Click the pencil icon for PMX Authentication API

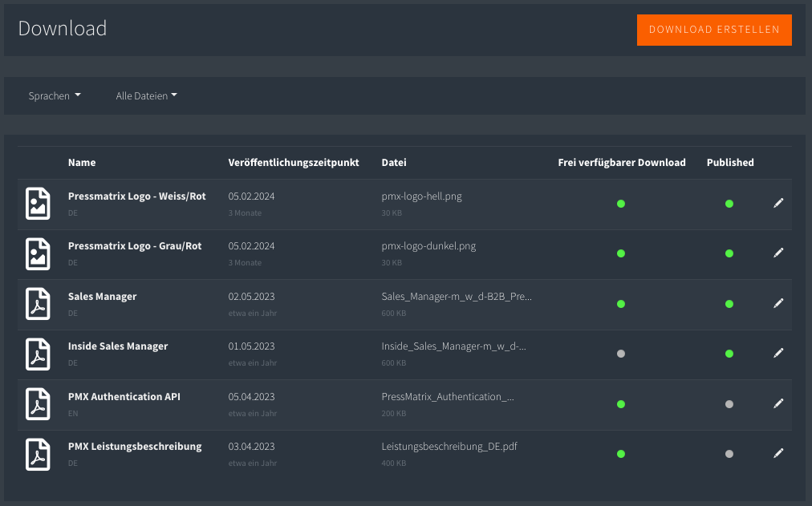(778, 404)
